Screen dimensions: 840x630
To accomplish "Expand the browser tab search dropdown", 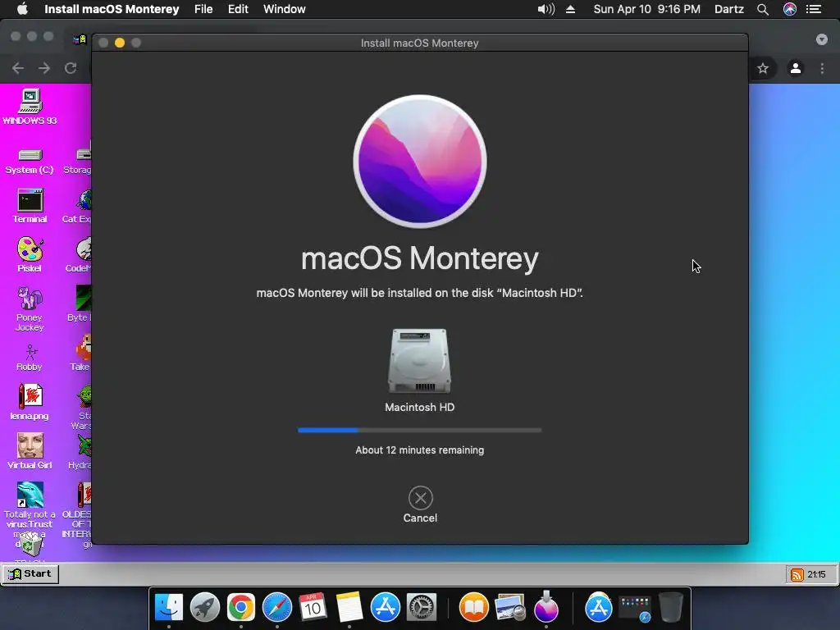I will (x=822, y=39).
